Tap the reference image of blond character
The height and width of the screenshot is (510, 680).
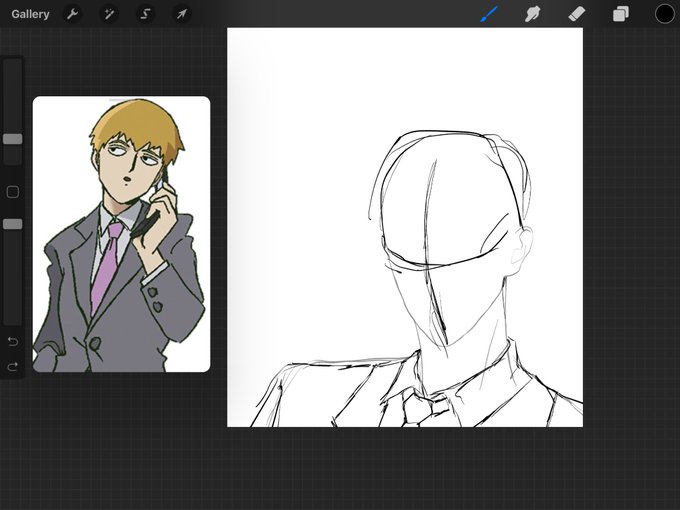pyautogui.click(x=121, y=234)
